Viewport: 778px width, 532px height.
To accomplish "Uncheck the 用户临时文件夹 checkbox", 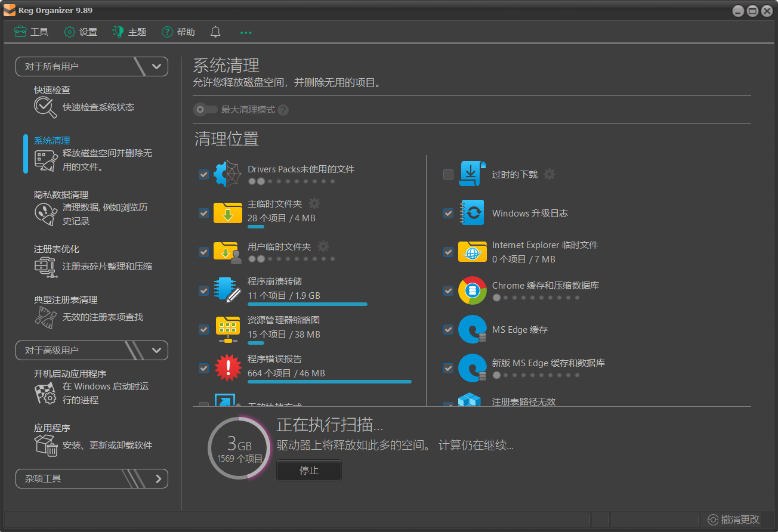I will point(204,252).
